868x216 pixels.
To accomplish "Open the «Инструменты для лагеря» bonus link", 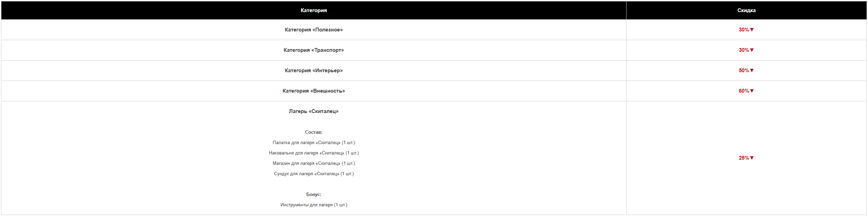I will tap(313, 205).
